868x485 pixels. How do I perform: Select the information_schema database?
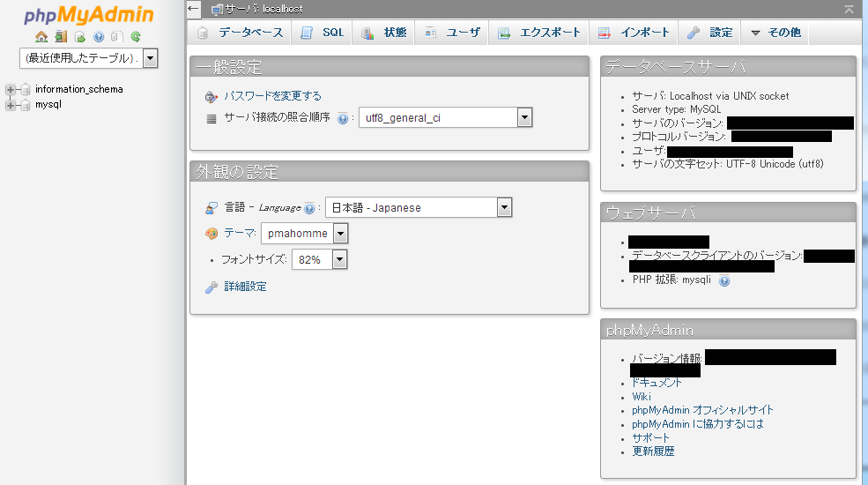(x=78, y=89)
